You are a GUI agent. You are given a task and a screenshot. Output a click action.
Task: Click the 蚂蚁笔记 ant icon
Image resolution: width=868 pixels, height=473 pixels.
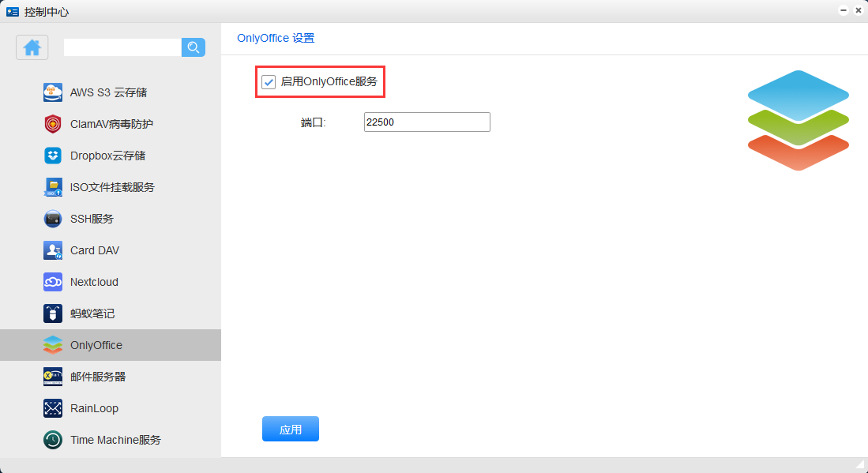click(53, 313)
